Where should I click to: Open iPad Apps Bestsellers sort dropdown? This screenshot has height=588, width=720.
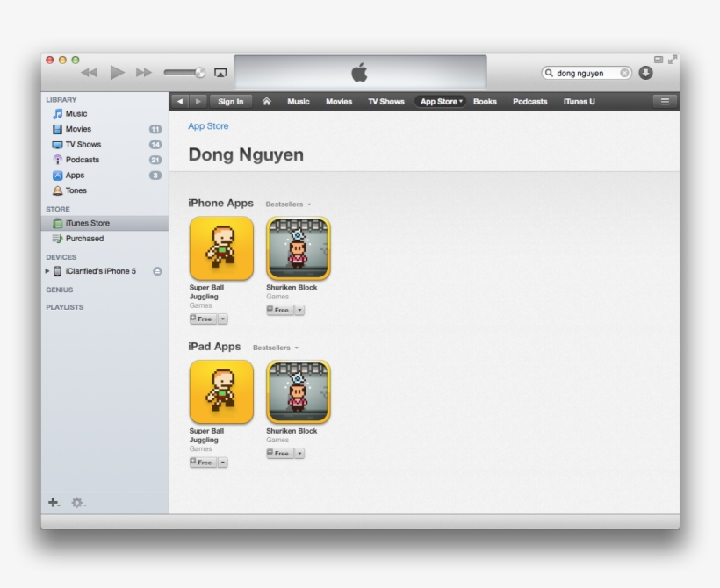276,348
